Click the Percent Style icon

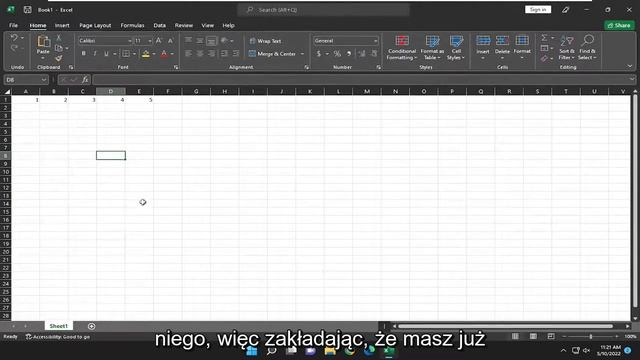[x=337, y=54]
